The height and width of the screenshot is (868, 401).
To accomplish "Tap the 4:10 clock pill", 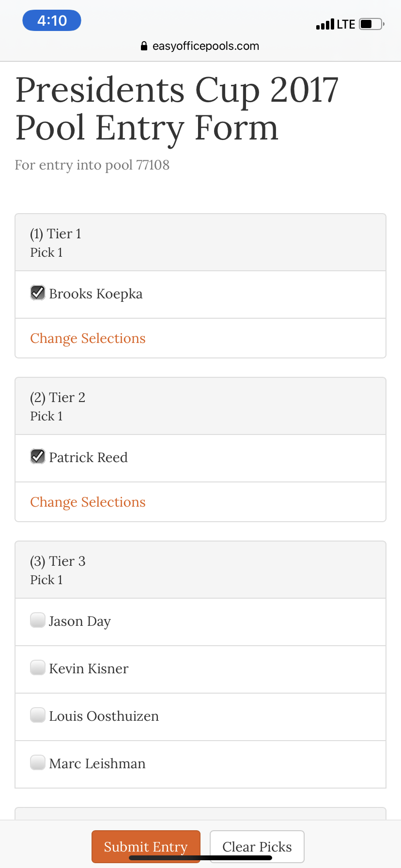I will coord(51,20).
